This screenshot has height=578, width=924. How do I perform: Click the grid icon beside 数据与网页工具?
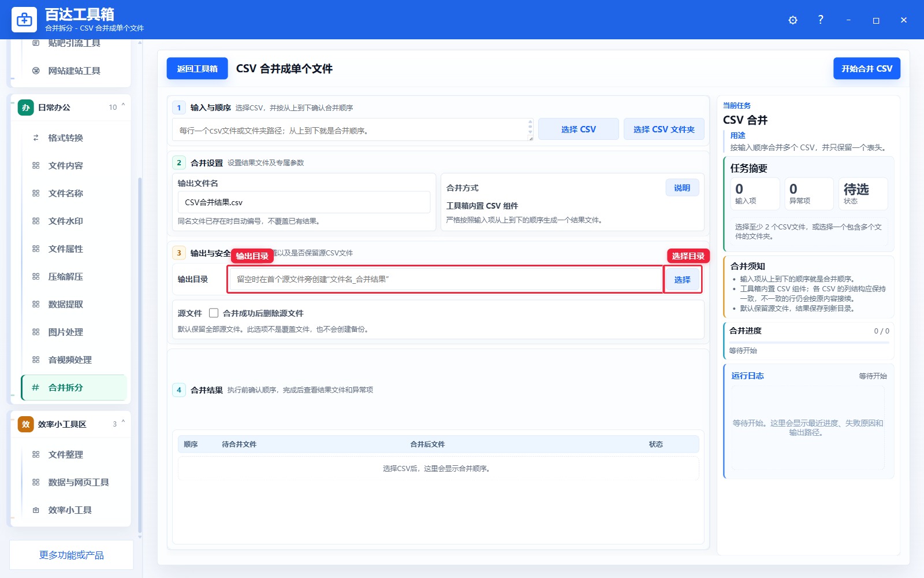pyautogui.click(x=36, y=482)
